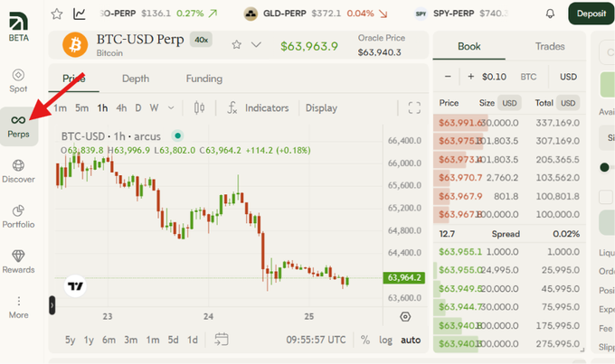
Task: Select the SPY-PERP ticker
Action: (461, 14)
